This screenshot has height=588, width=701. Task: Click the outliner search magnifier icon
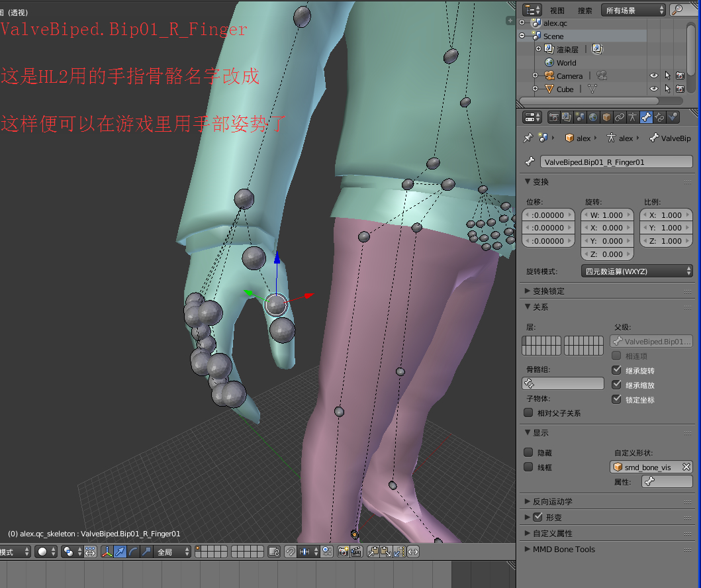click(x=678, y=10)
